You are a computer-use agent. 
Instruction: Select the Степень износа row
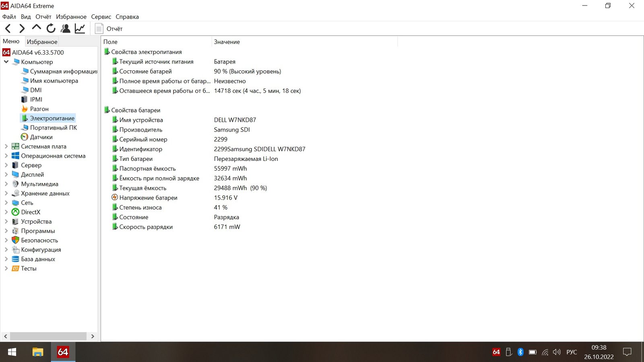pyautogui.click(x=137, y=208)
